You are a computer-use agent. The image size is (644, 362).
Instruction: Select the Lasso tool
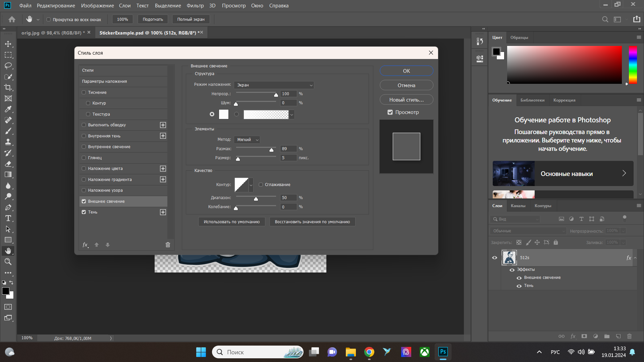[x=8, y=66]
